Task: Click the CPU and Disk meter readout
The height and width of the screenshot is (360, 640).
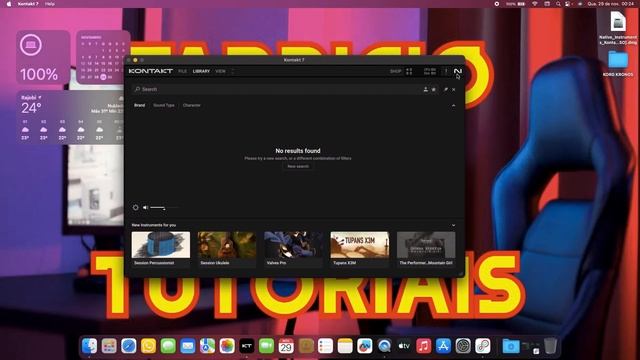Action: point(429,71)
